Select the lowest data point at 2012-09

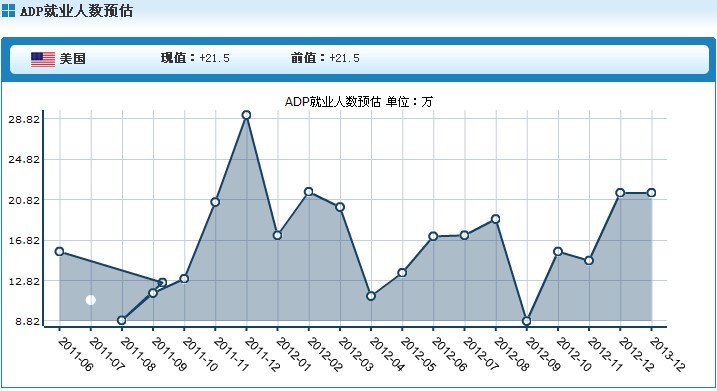pyautogui.click(x=527, y=321)
